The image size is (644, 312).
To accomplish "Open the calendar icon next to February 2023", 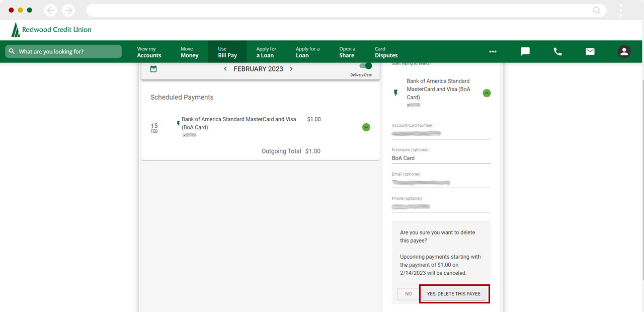I will [x=153, y=69].
